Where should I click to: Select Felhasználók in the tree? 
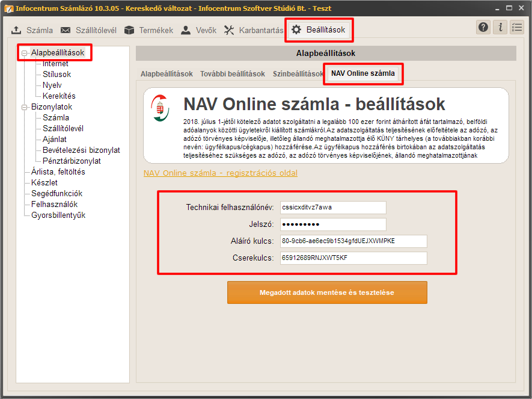[x=54, y=205]
